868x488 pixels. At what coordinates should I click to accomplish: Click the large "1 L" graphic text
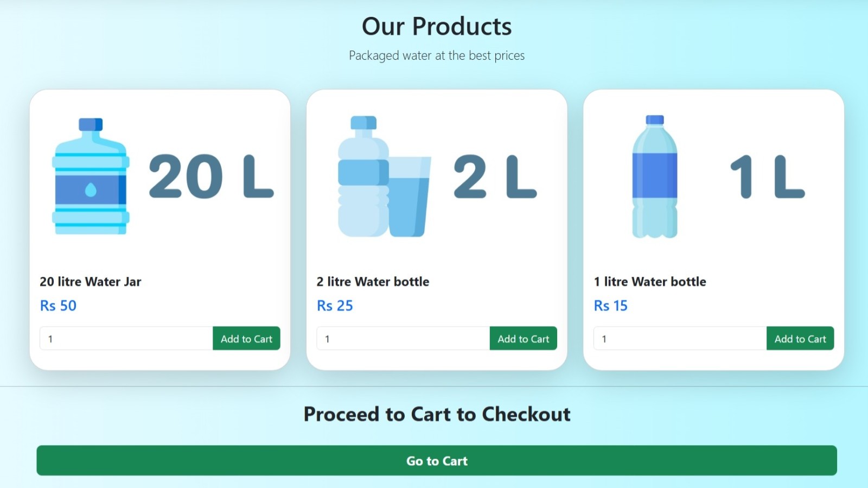coord(767,176)
